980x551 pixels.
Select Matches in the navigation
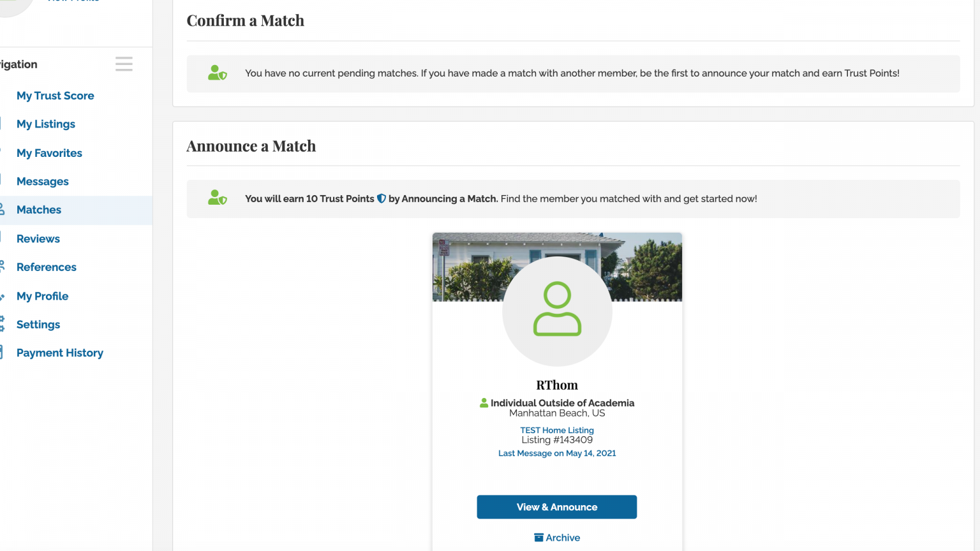click(39, 210)
